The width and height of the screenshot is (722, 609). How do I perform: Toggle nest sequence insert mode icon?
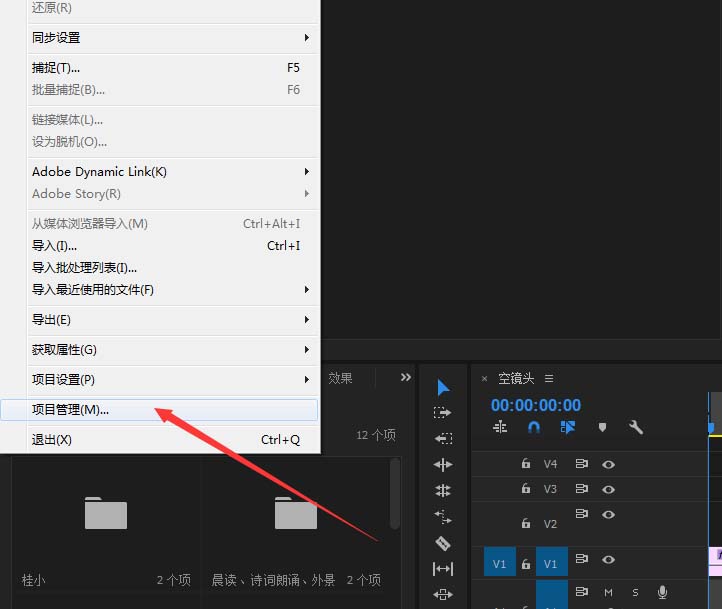pos(500,428)
